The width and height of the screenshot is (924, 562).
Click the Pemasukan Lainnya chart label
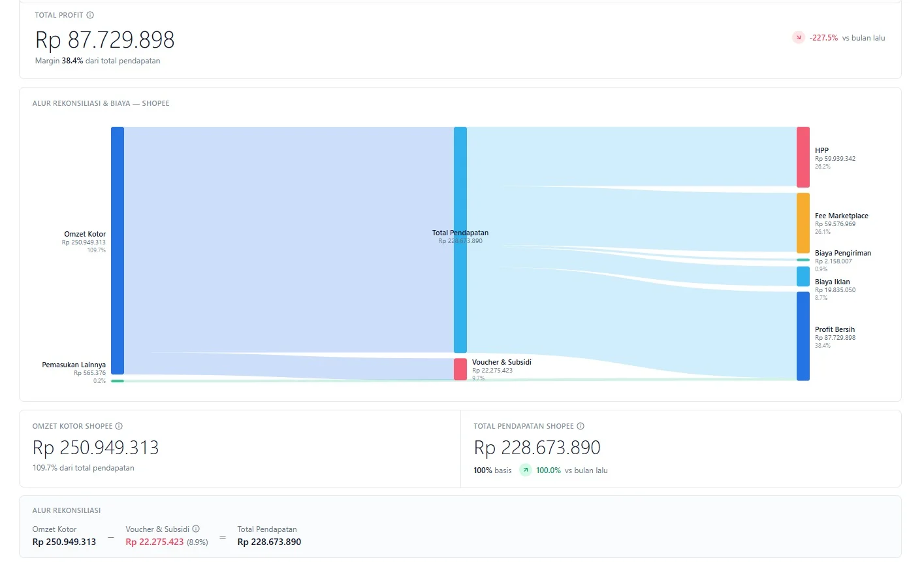[74, 365]
